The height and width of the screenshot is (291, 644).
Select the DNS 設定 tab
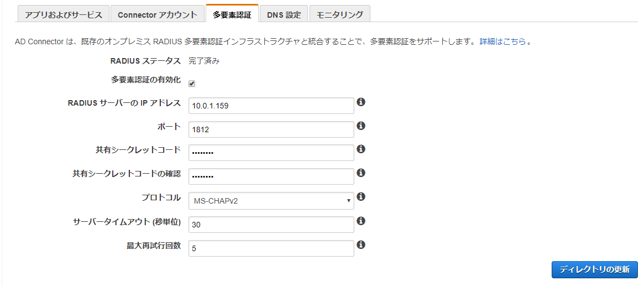(284, 15)
